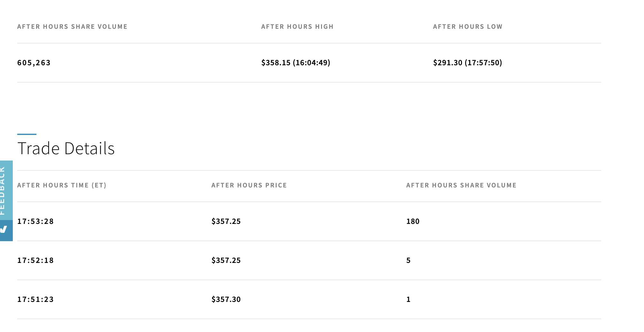Image resolution: width=644 pixels, height=332 pixels.
Task: Click the checkmark icon below Feedback
Action: 4,230
